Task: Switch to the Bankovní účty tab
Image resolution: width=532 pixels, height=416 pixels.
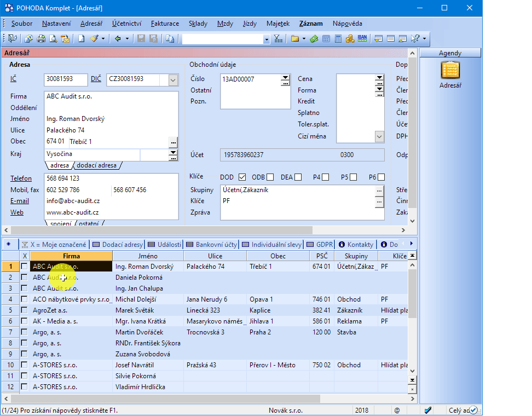Action: (x=212, y=244)
